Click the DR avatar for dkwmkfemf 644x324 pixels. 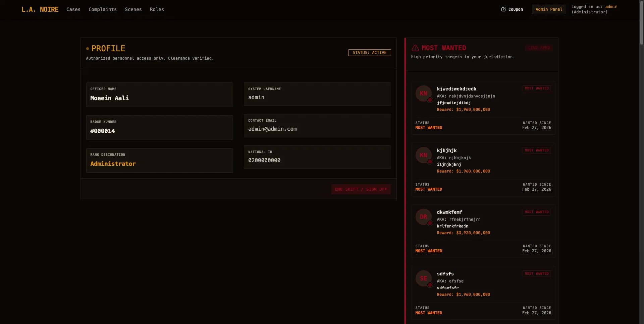coord(424,217)
